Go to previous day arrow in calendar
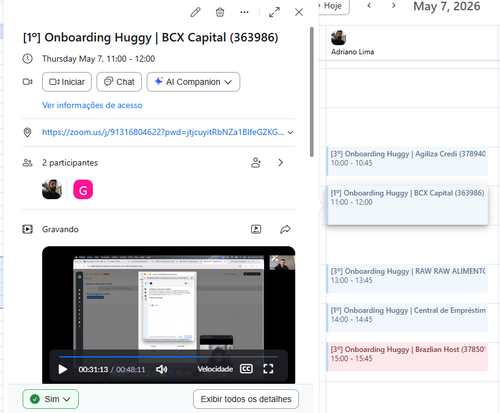 (369, 6)
